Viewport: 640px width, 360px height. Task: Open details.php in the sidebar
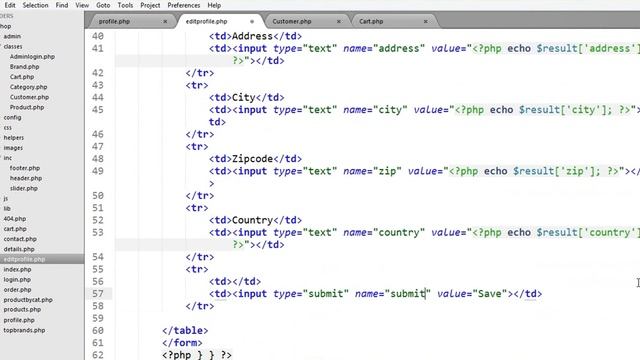(19, 249)
